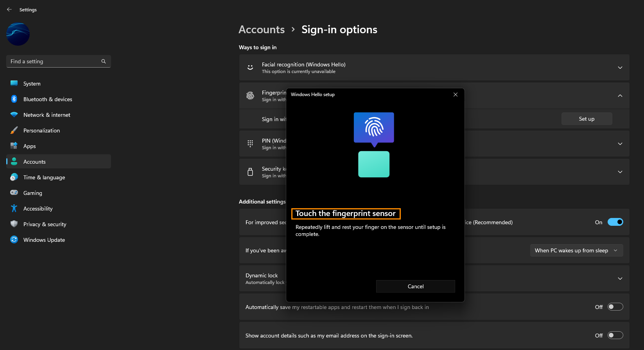
Task: Expand Facial recognition (Windows Hello) chevron
Action: pos(620,68)
